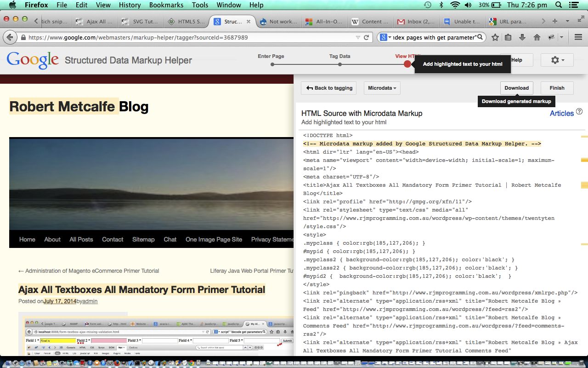Click the Bluetooth status icon
This screenshot has height=368, width=588.
tap(441, 5)
